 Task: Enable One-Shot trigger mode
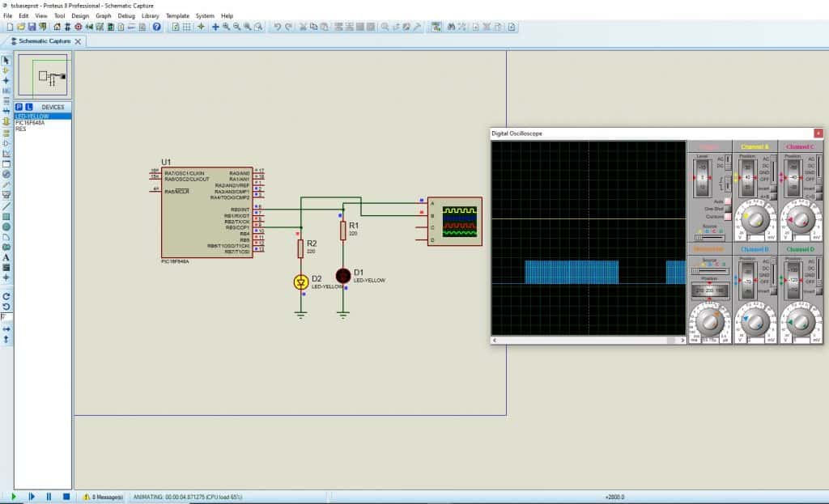(x=727, y=209)
